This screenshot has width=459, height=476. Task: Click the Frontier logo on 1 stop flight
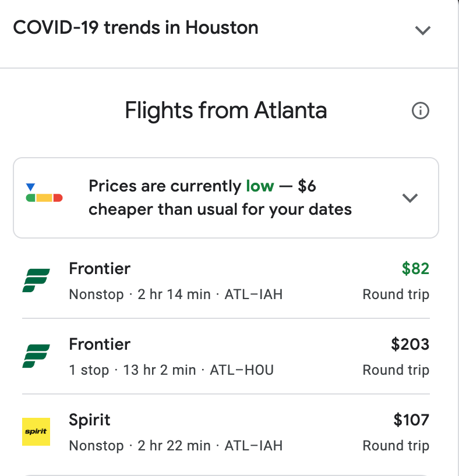click(36, 356)
